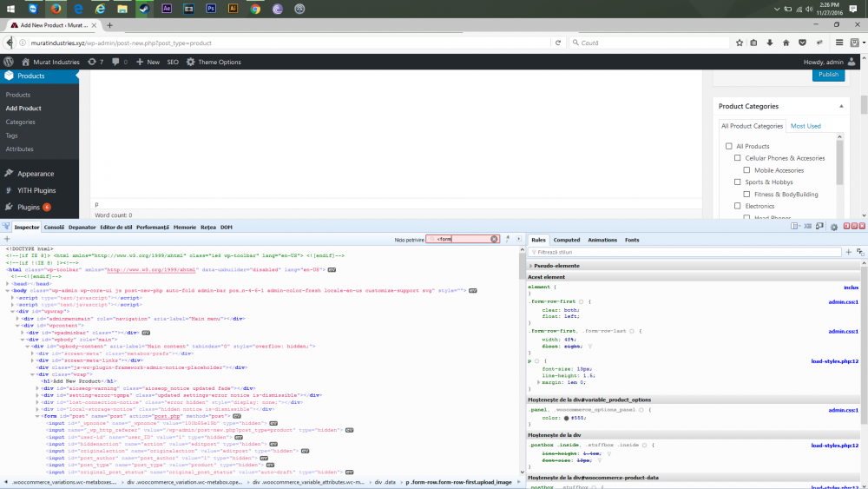The height and width of the screenshot is (489, 868).
Task: Open the Attributes submenu link
Action: 19,149
